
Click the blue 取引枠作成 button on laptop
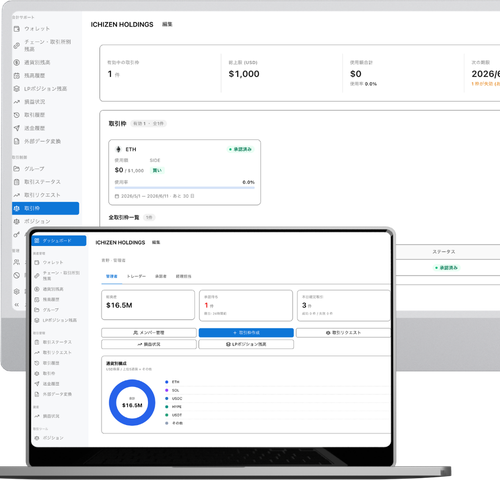(x=246, y=333)
